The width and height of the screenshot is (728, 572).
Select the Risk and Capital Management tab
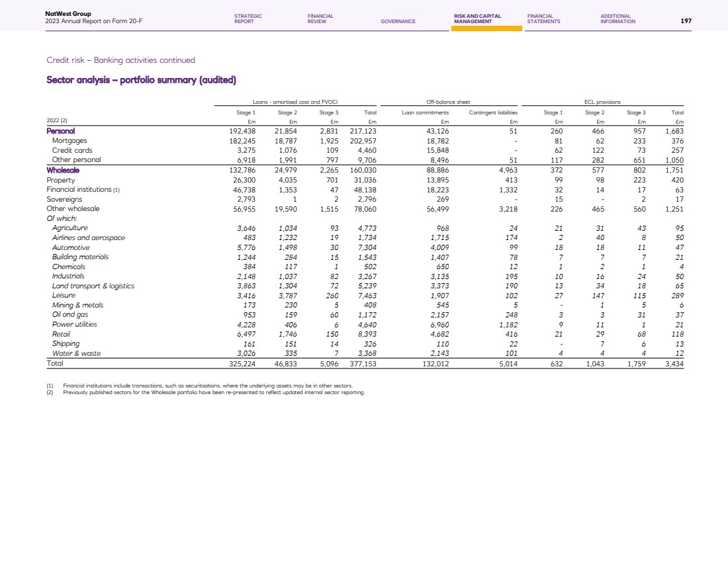pos(477,19)
